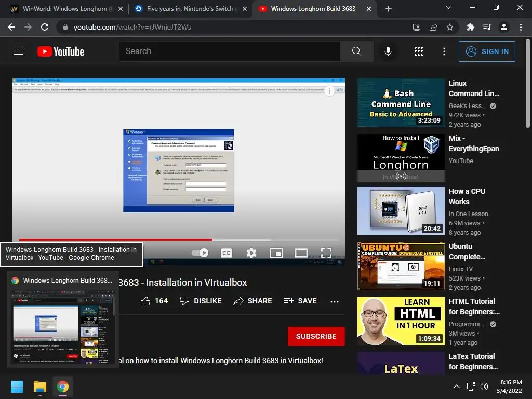This screenshot has height=399, width=532.
Task: Go forward in Chrome
Action: pos(28,27)
